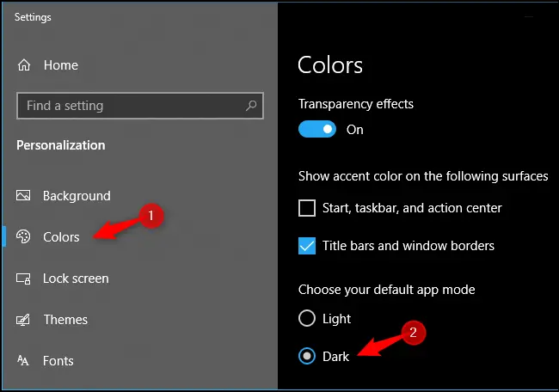559x392 pixels.
Task: Click the Background picture icon
Action: (24, 196)
